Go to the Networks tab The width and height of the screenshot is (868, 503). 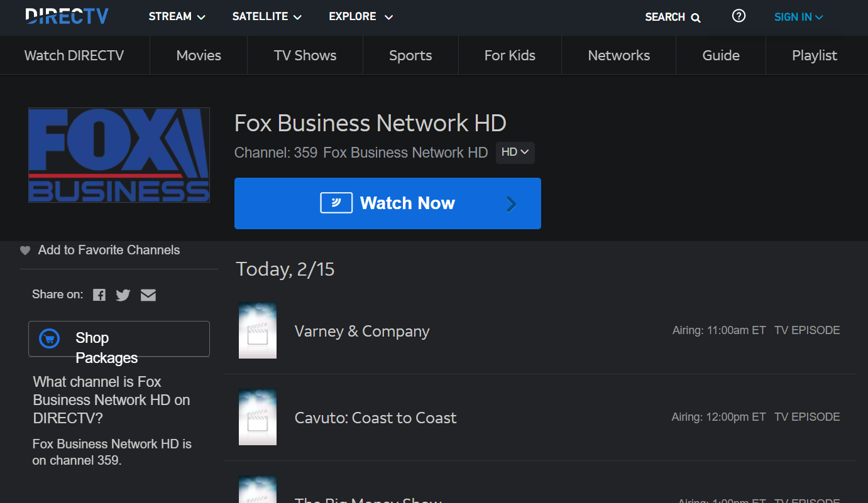pyautogui.click(x=618, y=55)
